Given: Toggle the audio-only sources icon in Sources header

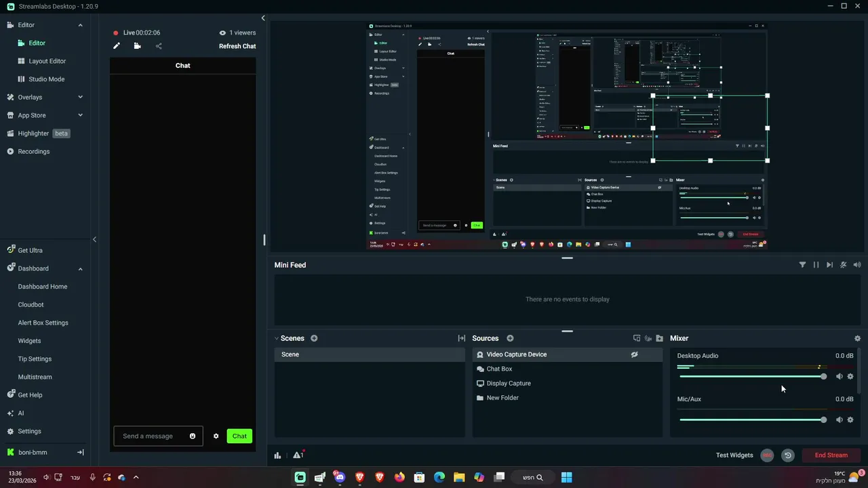Looking at the screenshot, I should pos(648,338).
